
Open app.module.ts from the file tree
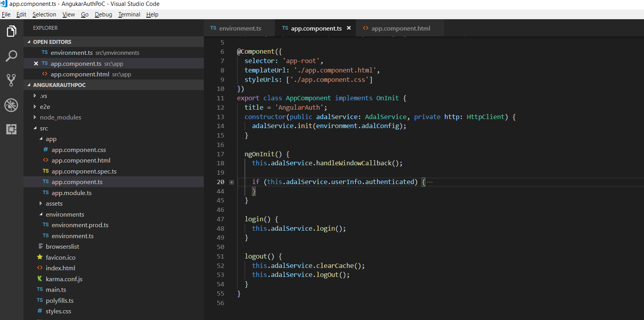[x=71, y=193]
